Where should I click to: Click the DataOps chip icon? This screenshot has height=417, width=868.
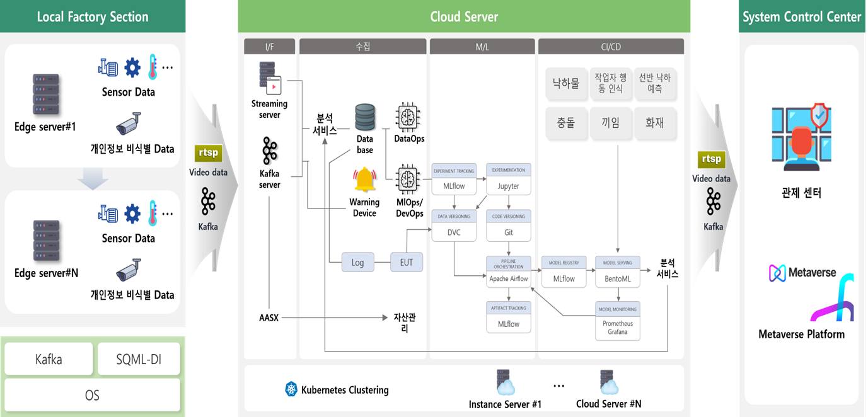(x=408, y=117)
